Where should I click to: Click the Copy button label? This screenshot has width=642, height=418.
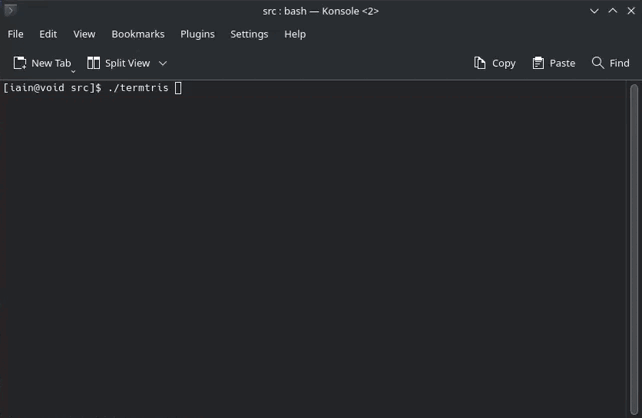point(504,63)
